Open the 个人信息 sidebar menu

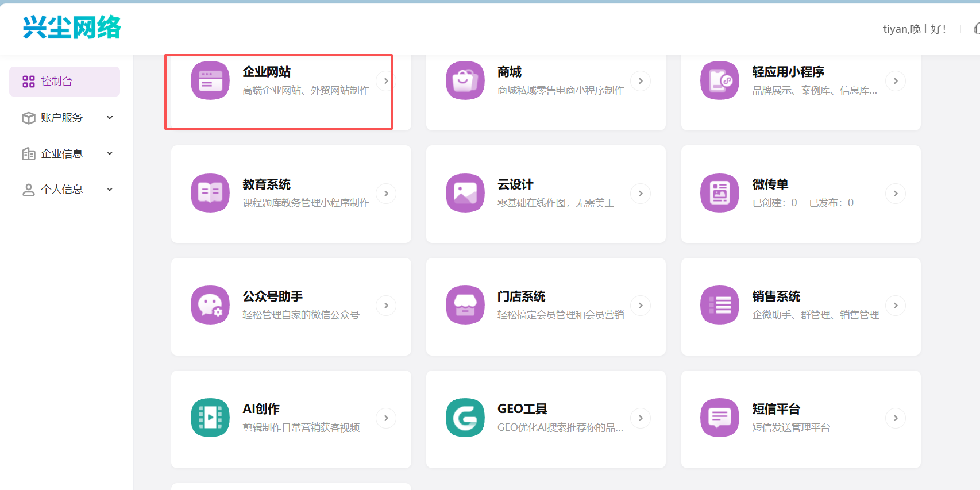[x=64, y=190]
